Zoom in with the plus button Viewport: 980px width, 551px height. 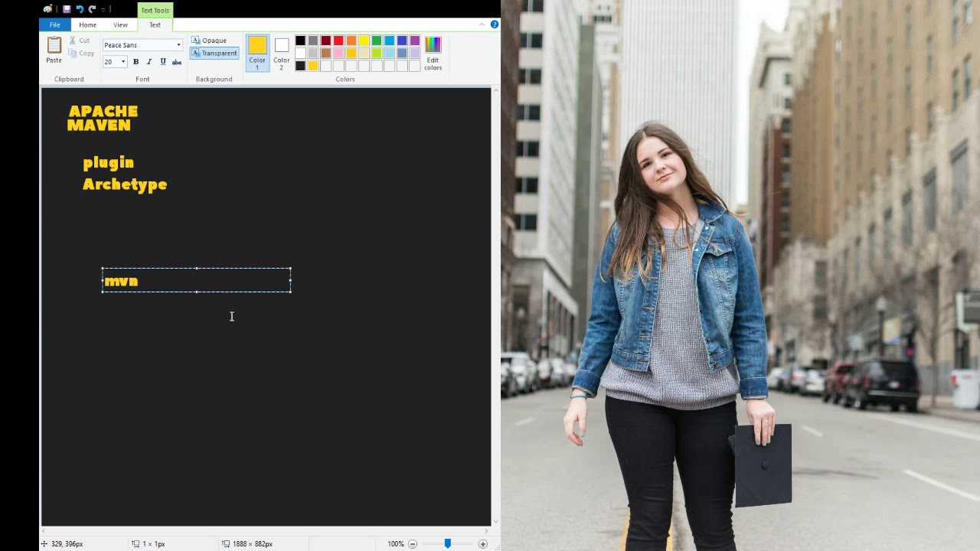coord(482,544)
